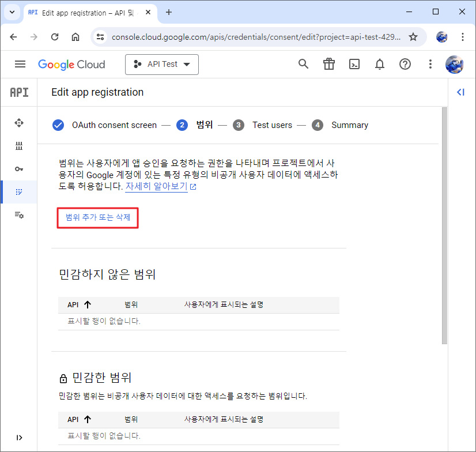Sort 민감하지 않은 범위 table by API column
The image size is (476, 452).
79,304
